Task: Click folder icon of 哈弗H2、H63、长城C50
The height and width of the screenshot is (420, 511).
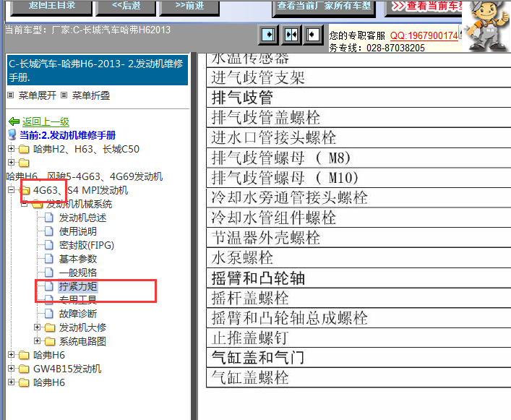Action: [24, 149]
